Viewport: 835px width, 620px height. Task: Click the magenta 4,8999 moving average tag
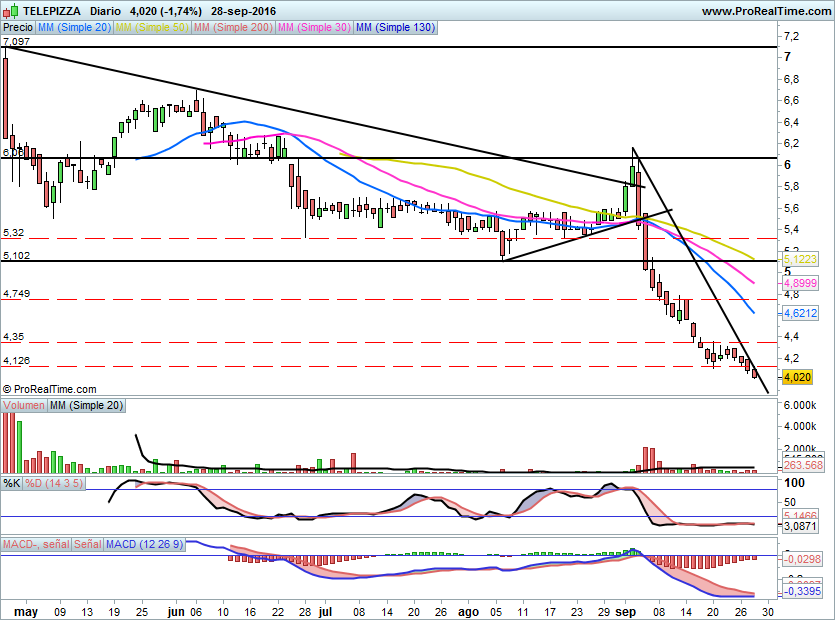(x=801, y=284)
